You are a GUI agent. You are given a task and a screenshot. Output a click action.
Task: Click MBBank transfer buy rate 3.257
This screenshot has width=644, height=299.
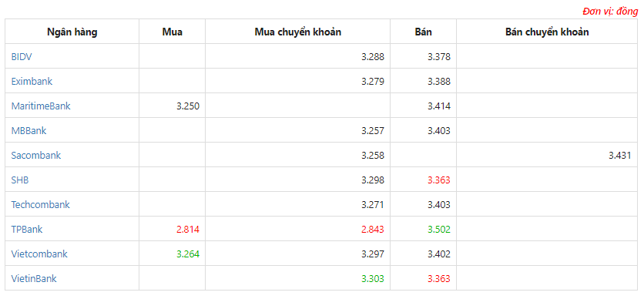pyautogui.click(x=373, y=130)
